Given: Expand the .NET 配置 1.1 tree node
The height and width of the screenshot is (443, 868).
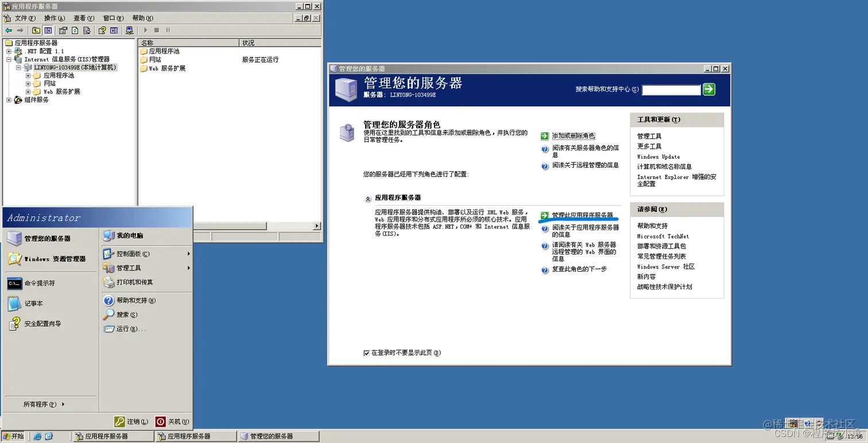Looking at the screenshot, I should (x=9, y=51).
